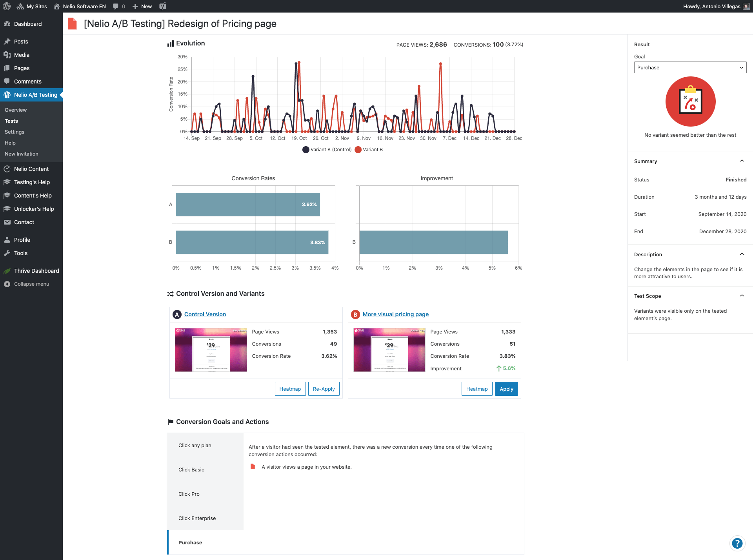Open Media library from sidebar
Viewport: 753px width, 560px height.
[x=22, y=55]
